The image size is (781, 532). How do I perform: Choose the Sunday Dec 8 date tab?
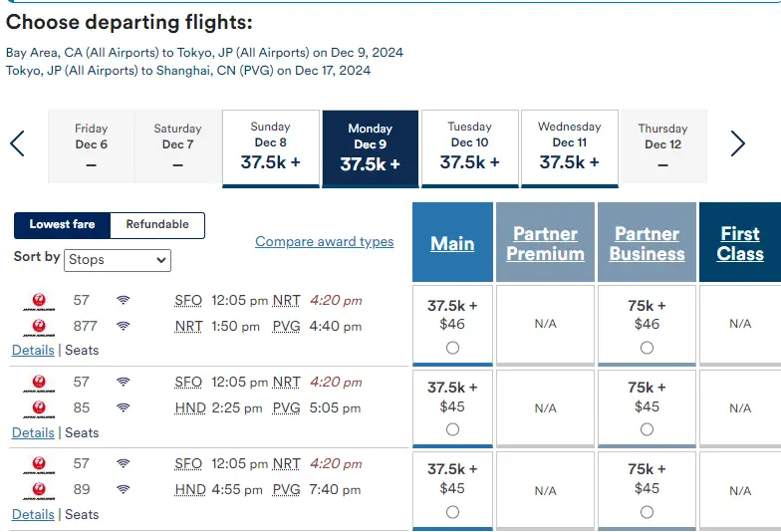pyautogui.click(x=271, y=147)
